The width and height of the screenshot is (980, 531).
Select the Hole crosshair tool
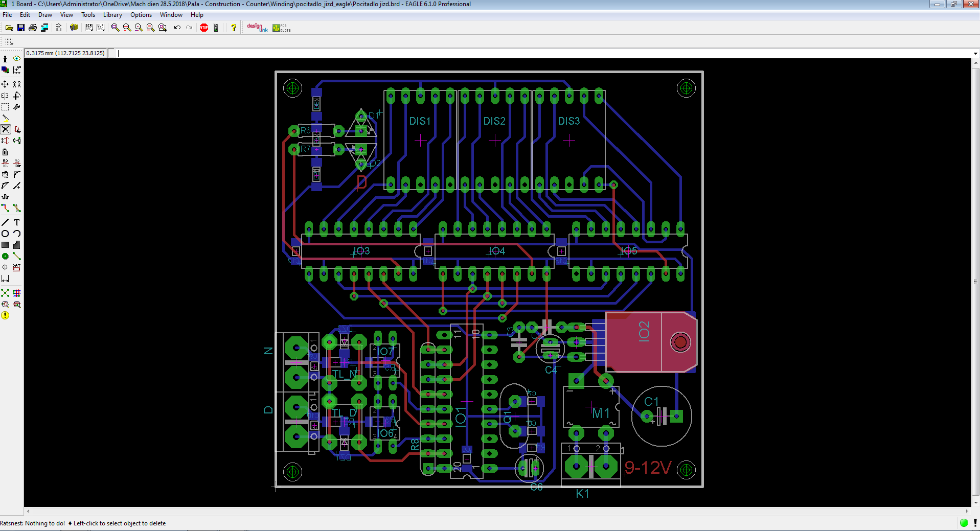point(5,267)
